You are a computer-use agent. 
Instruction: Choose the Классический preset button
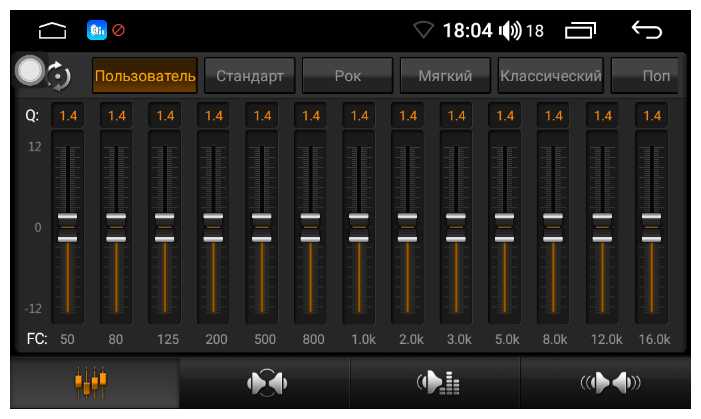pyautogui.click(x=551, y=76)
